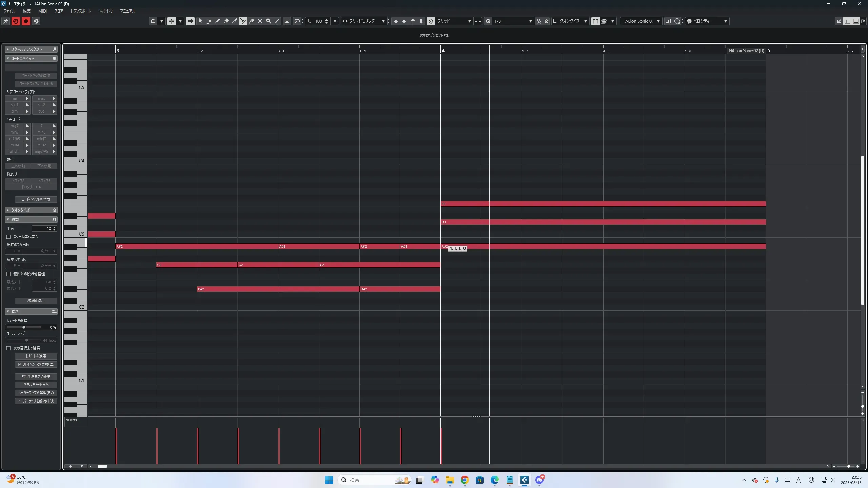Viewport: 868px width, 488px height.
Task: Select the Mute X tool
Action: [x=260, y=21]
